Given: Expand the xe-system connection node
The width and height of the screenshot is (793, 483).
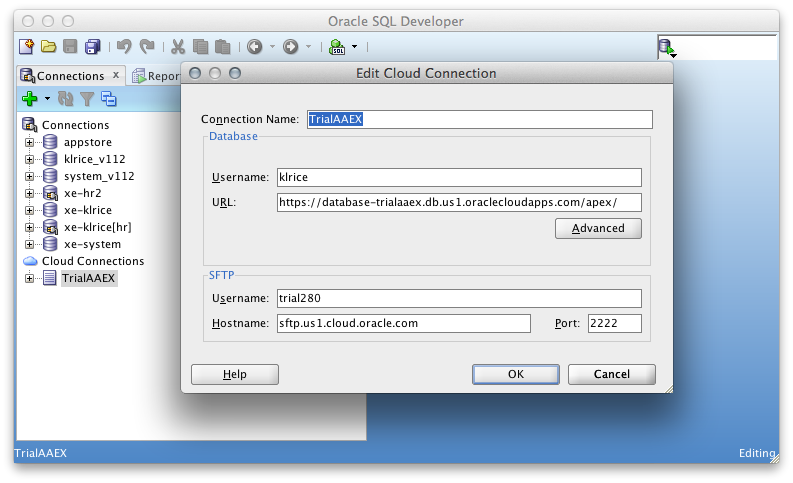Looking at the screenshot, I should click(29, 244).
